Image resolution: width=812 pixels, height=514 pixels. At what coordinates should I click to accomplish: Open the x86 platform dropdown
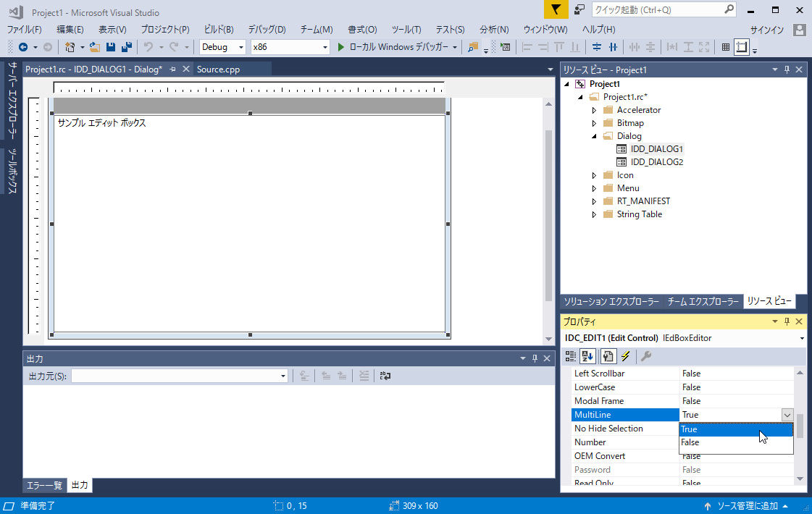[x=325, y=47]
